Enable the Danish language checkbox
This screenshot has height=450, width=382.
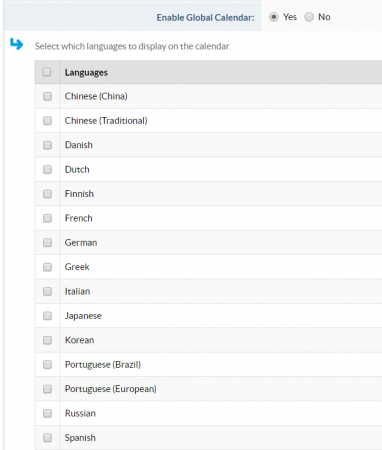[x=47, y=145]
